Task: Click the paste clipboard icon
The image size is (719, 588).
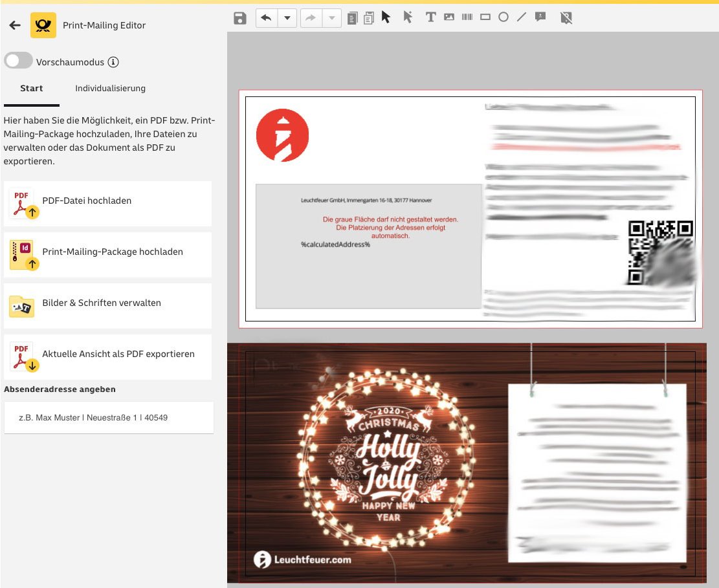Action: 369,18
